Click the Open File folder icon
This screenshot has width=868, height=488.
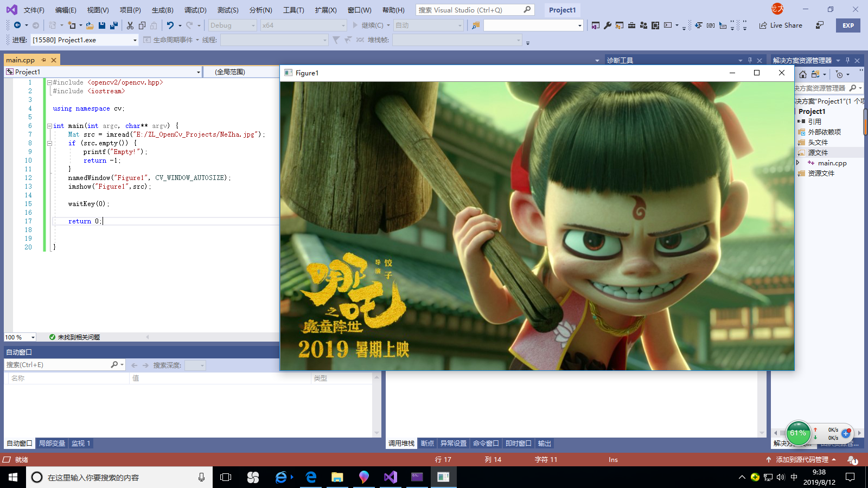(90, 25)
